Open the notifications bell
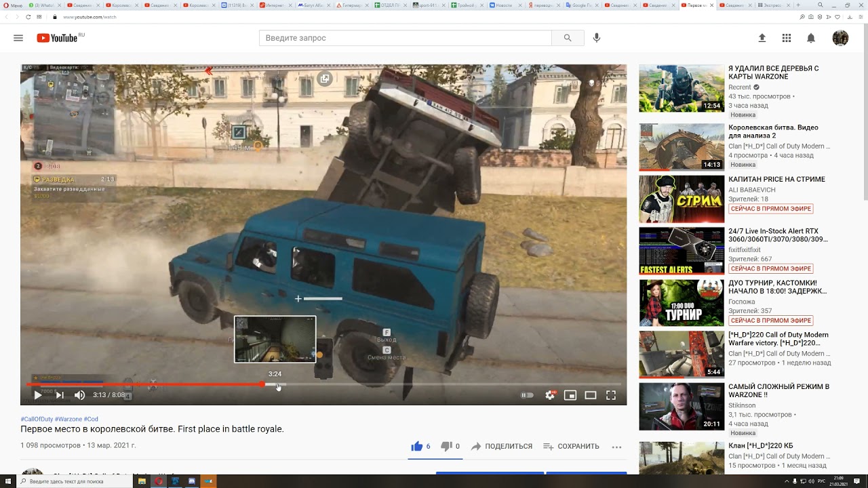Screen dimensions: 868x488 (x=811, y=38)
